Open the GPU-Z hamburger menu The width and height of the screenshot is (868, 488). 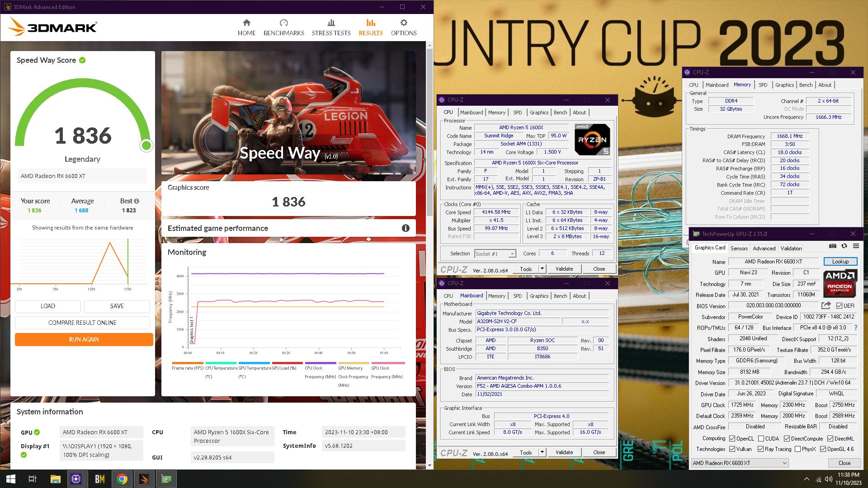[x=856, y=246]
